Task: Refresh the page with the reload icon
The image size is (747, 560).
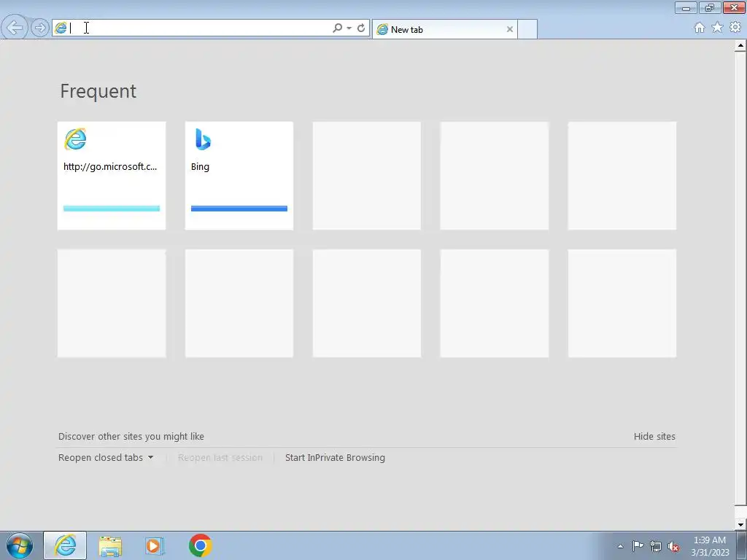Action: pyautogui.click(x=361, y=28)
